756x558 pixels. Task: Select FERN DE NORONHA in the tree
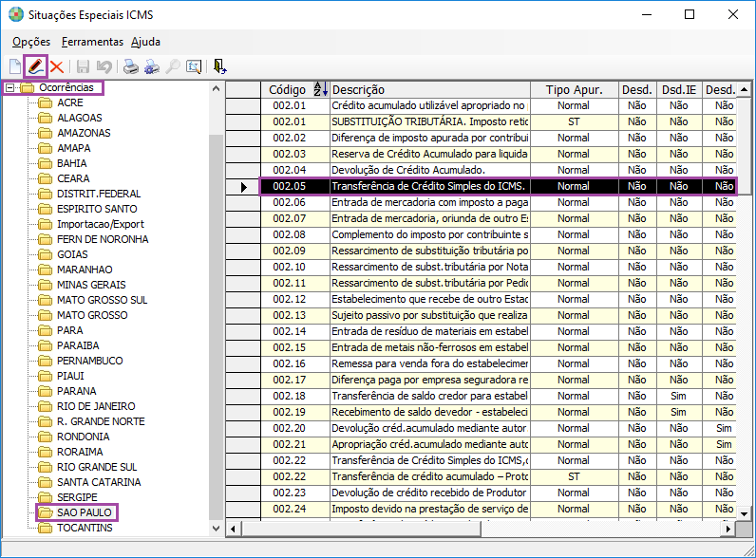[103, 239]
